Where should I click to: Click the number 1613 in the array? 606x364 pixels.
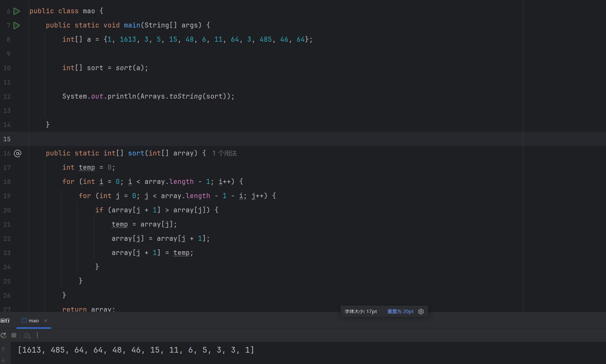pyautogui.click(x=128, y=39)
